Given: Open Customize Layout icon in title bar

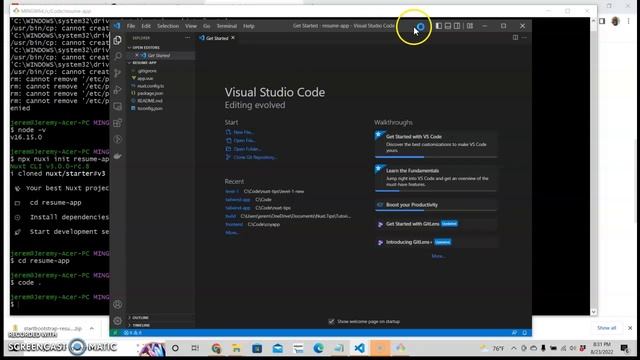Looking at the screenshot, I should [470, 26].
